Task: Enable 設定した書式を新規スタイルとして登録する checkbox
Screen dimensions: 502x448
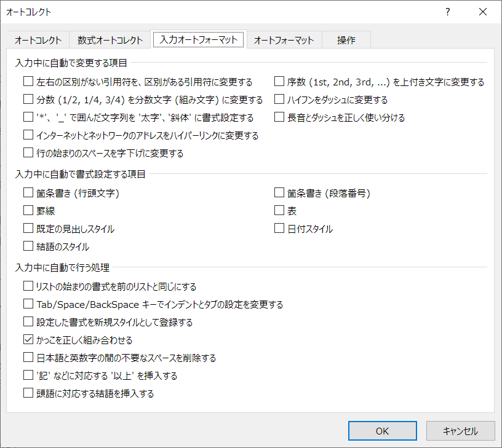Action: (x=28, y=321)
